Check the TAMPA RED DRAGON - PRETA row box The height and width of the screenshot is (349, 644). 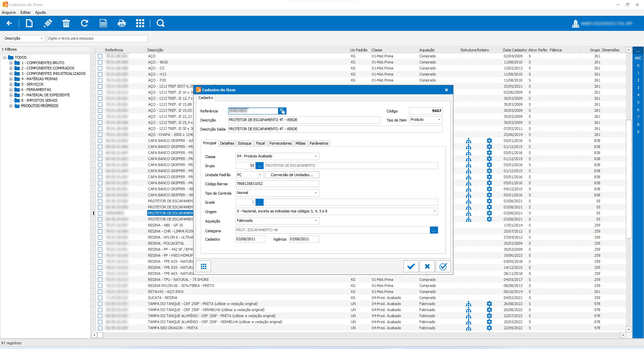pos(100,328)
